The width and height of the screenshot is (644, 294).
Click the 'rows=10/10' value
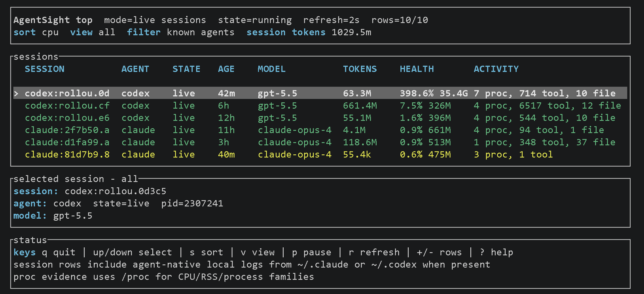[x=400, y=20]
